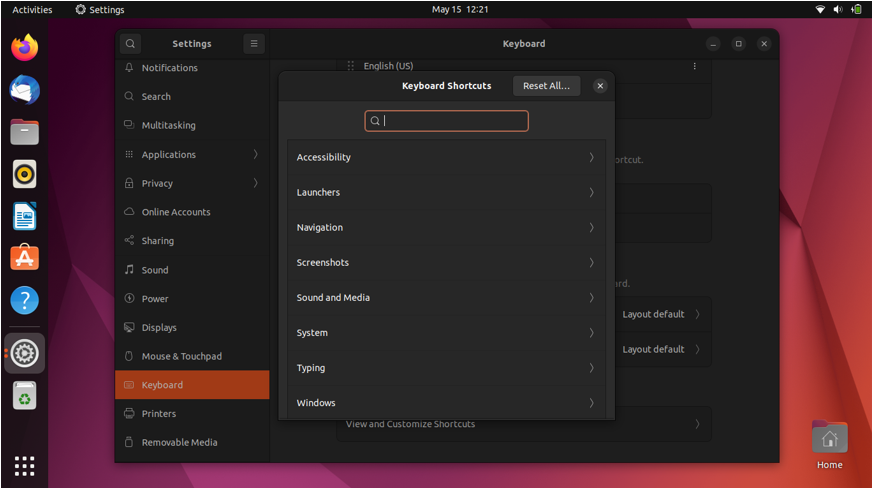Open Applications settings entry

click(x=192, y=154)
